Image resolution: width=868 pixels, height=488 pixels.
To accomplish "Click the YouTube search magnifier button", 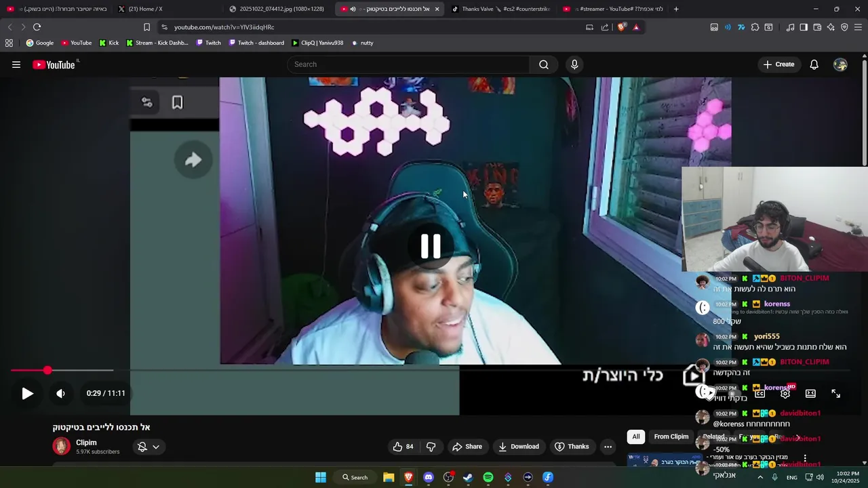I will coord(544,64).
